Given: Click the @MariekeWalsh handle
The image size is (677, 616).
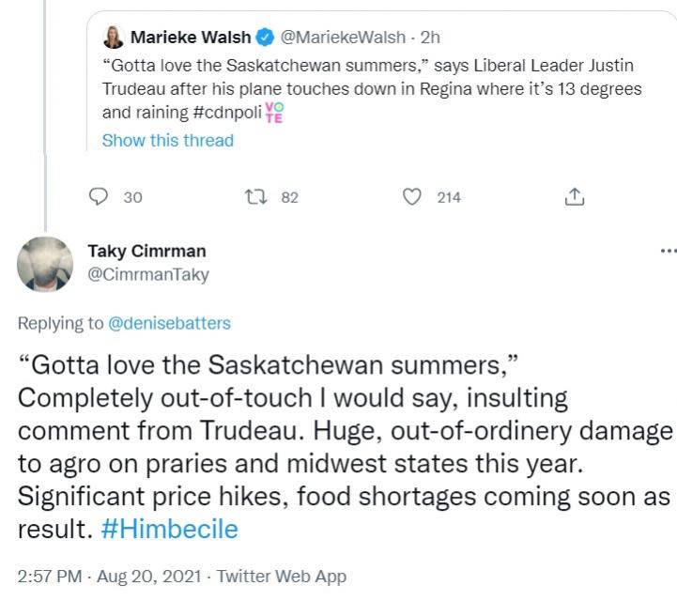Looking at the screenshot, I should click(x=331, y=38).
